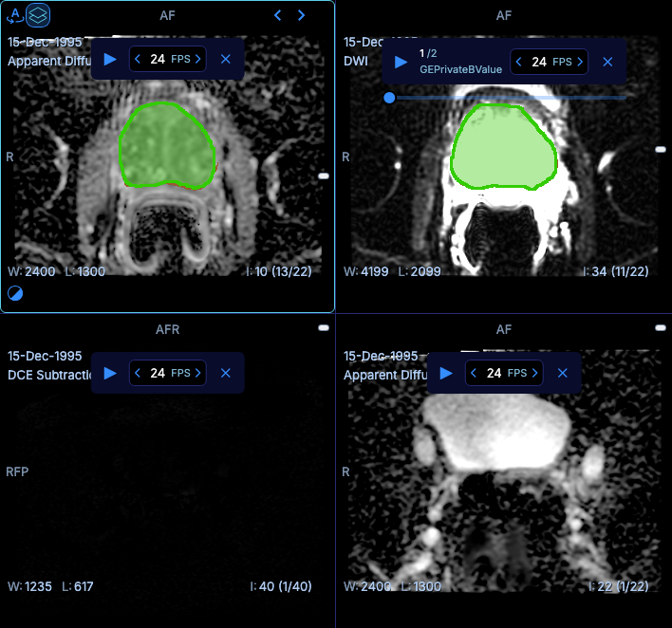Click scroll indicator in bottom-right ADC viewport
This screenshot has height=628, width=672.
(661, 327)
